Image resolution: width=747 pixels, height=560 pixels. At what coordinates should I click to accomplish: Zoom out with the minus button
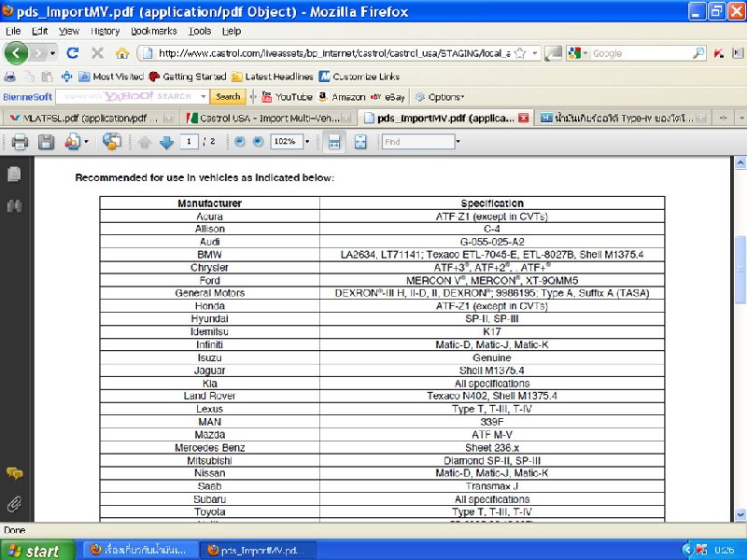[239, 142]
